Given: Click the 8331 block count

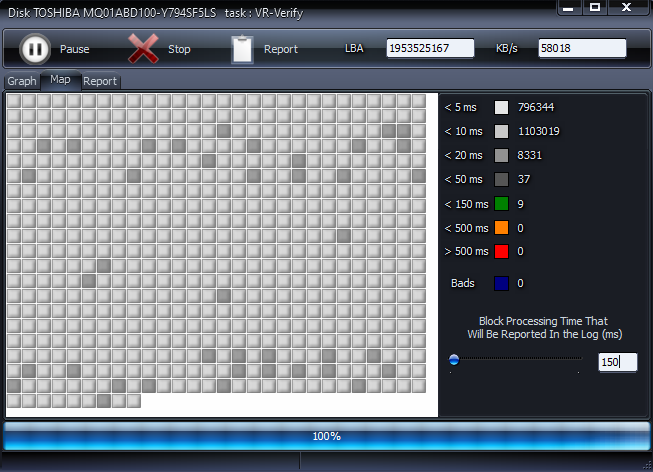Looking at the screenshot, I should (x=529, y=155).
